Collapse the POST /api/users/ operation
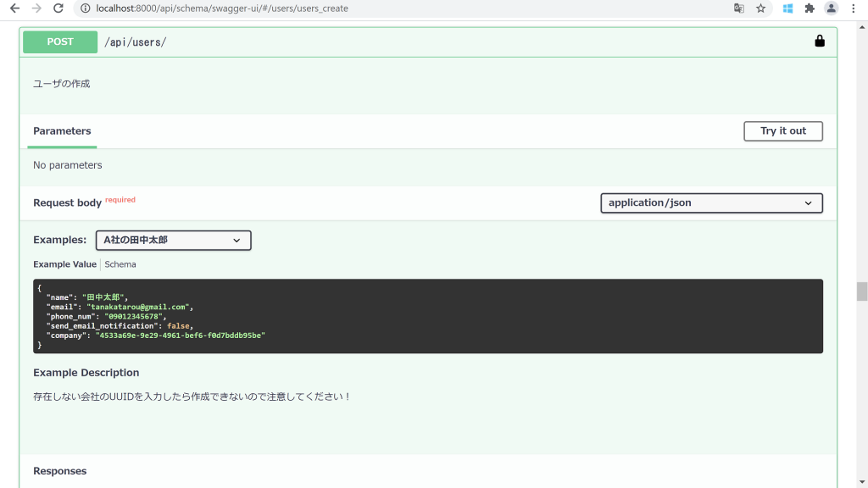Image resolution: width=868 pixels, height=488 pixels. 428,42
